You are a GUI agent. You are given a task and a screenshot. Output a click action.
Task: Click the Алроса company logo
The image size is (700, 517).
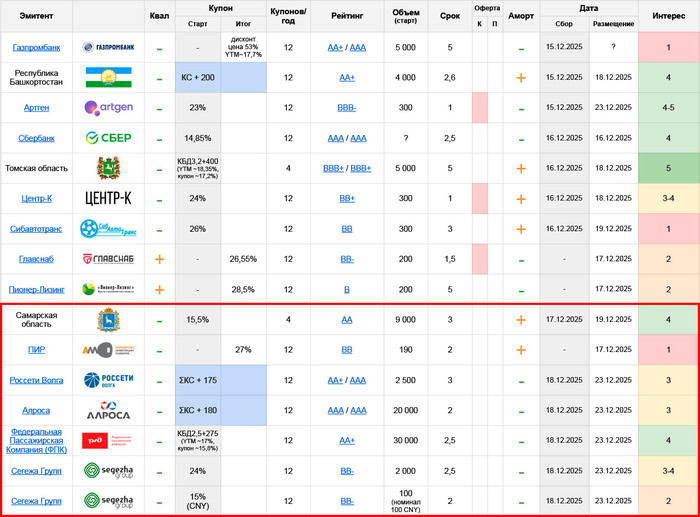tap(108, 410)
